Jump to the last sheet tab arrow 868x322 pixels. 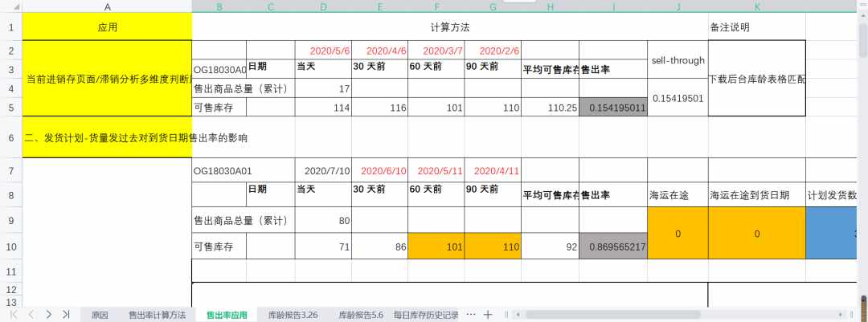(66, 315)
